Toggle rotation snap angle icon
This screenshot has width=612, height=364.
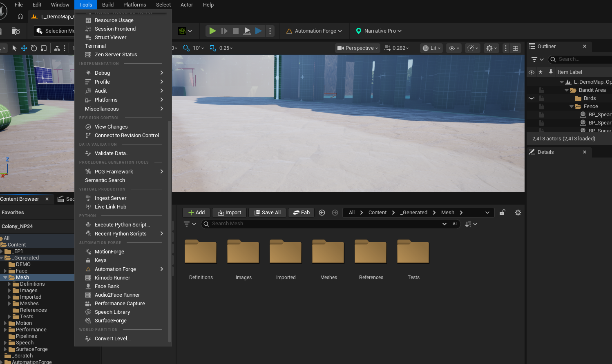186,48
